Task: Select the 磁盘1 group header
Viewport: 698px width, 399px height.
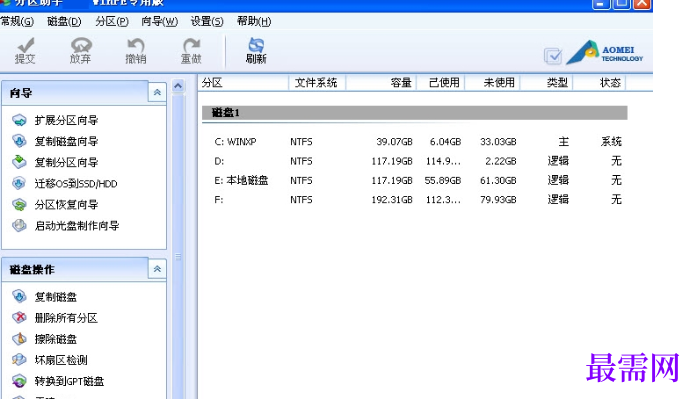Action: click(414, 113)
